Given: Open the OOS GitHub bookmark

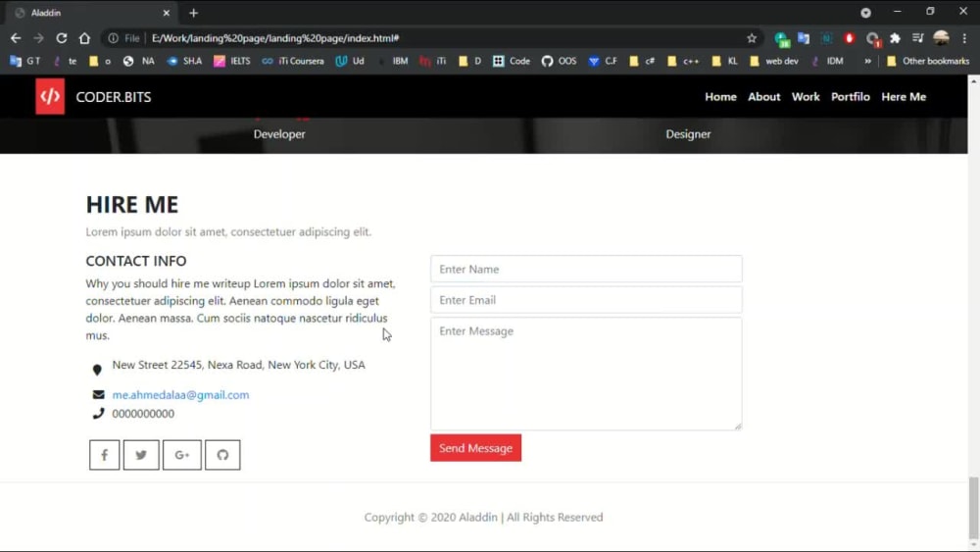Looking at the screenshot, I should point(559,61).
